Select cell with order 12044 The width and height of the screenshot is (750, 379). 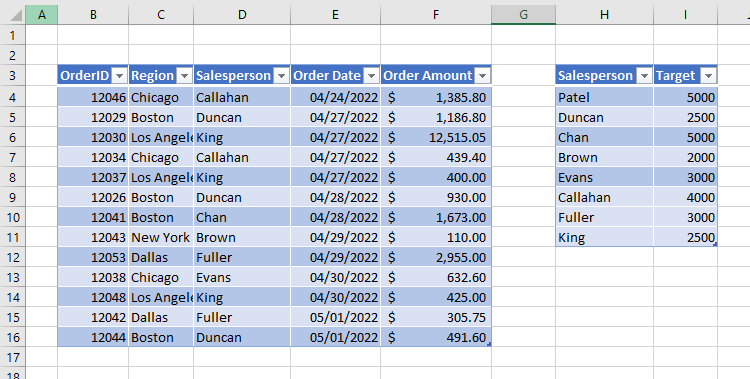[93, 337]
